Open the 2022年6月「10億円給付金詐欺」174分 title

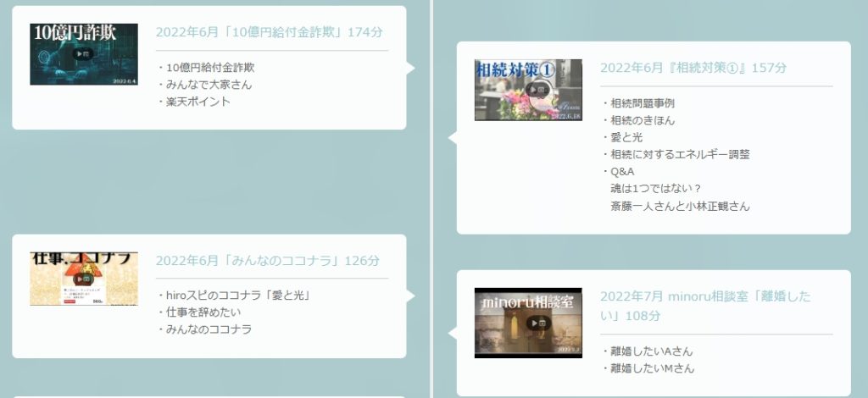270,32
